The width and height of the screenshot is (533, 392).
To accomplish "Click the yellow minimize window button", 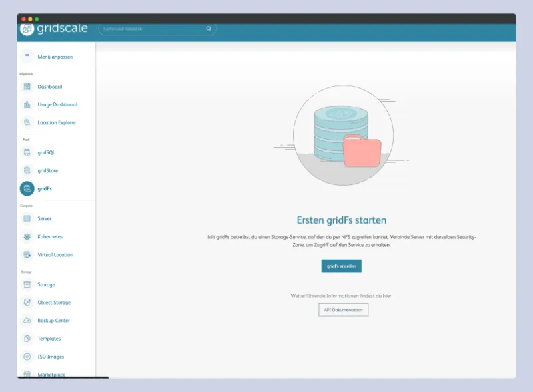I will coord(30,19).
